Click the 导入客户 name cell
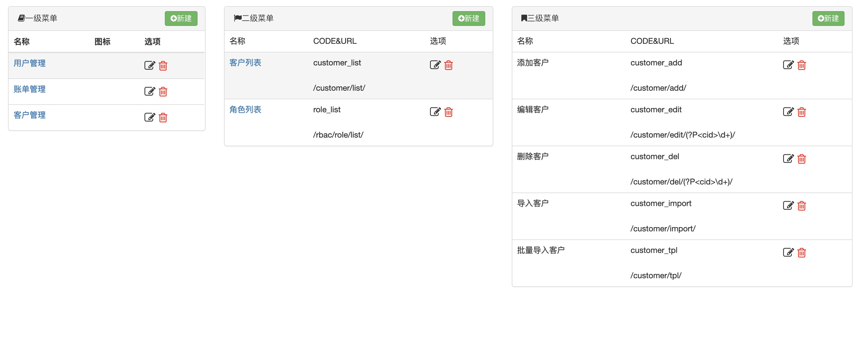The height and width of the screenshot is (364, 868). [x=533, y=203]
